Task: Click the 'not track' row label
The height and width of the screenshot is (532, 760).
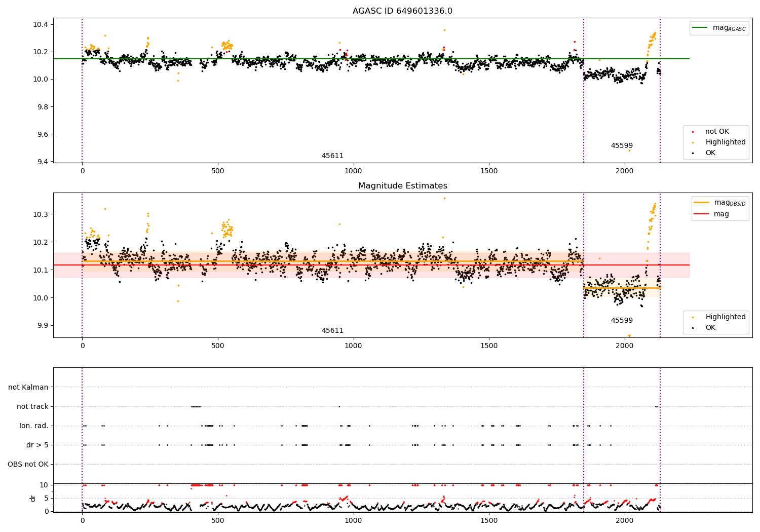Action: click(32, 407)
